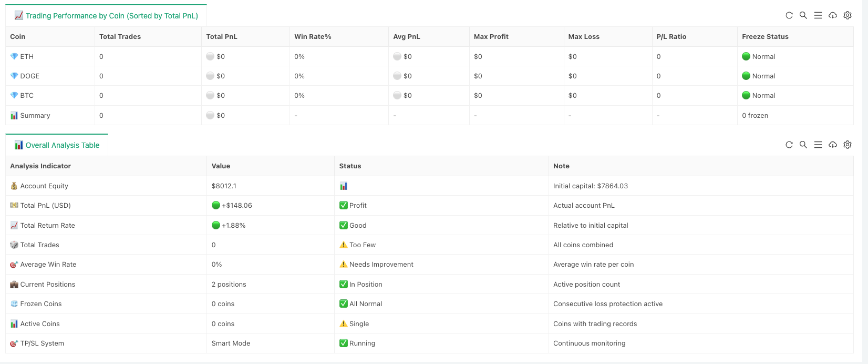Click the ETH diamond icon

(14, 56)
